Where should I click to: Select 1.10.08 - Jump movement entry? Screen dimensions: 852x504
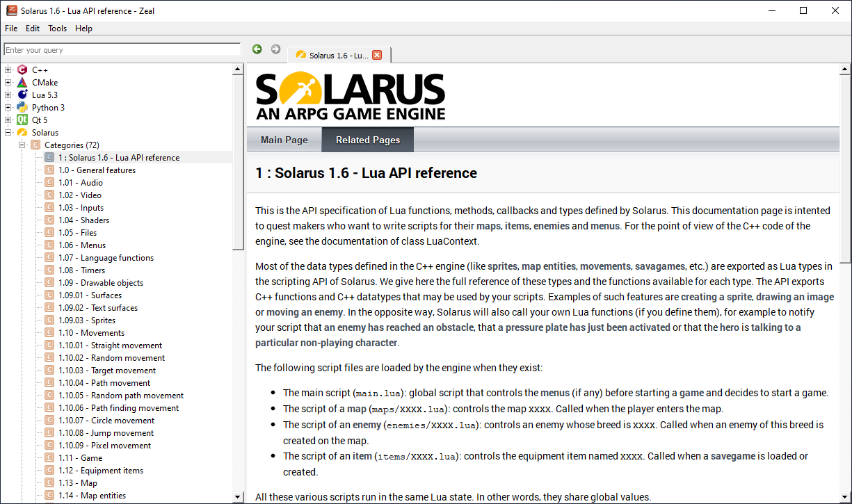coord(106,432)
